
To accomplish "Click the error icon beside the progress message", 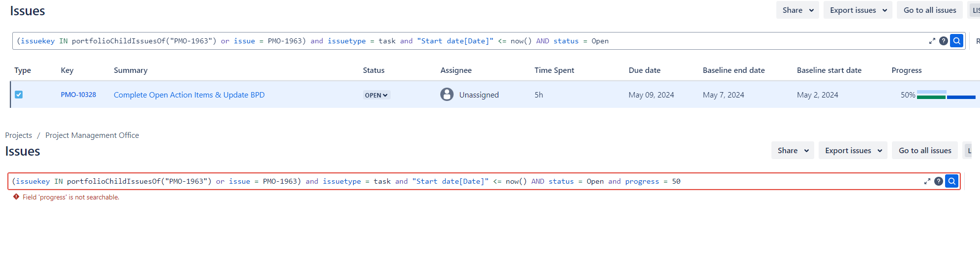I will coord(16,196).
